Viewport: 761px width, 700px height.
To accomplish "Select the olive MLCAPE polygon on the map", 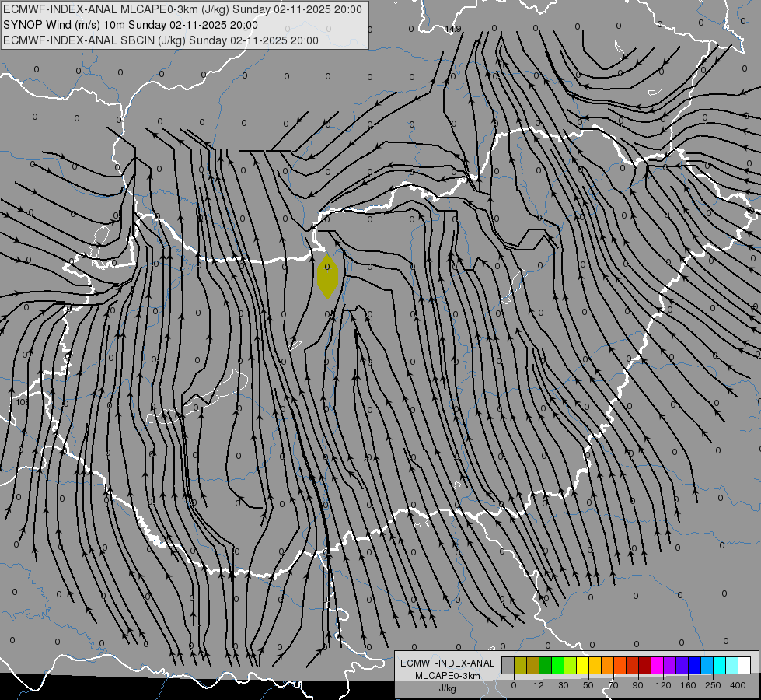I will pos(327,276).
